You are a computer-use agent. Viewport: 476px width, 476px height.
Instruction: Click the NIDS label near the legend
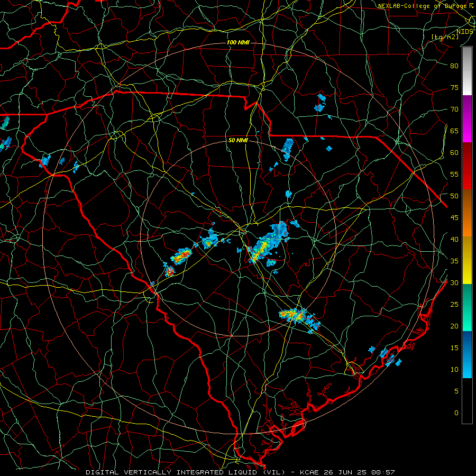coord(464,32)
